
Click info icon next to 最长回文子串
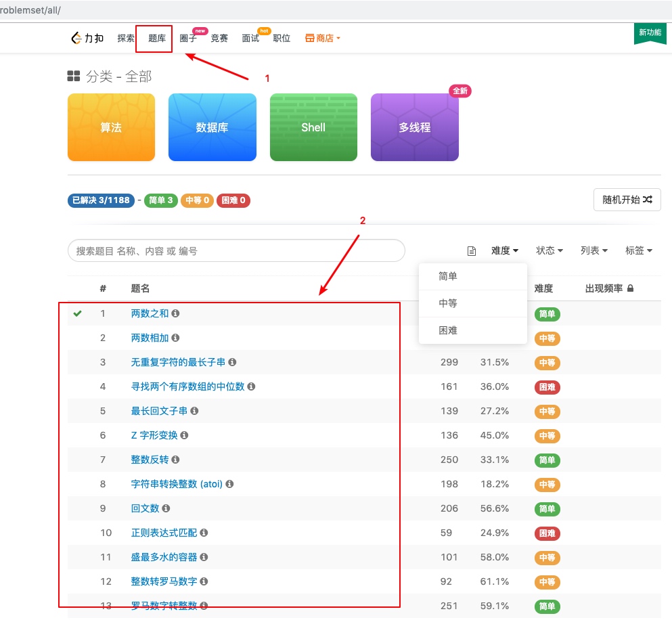pos(194,411)
